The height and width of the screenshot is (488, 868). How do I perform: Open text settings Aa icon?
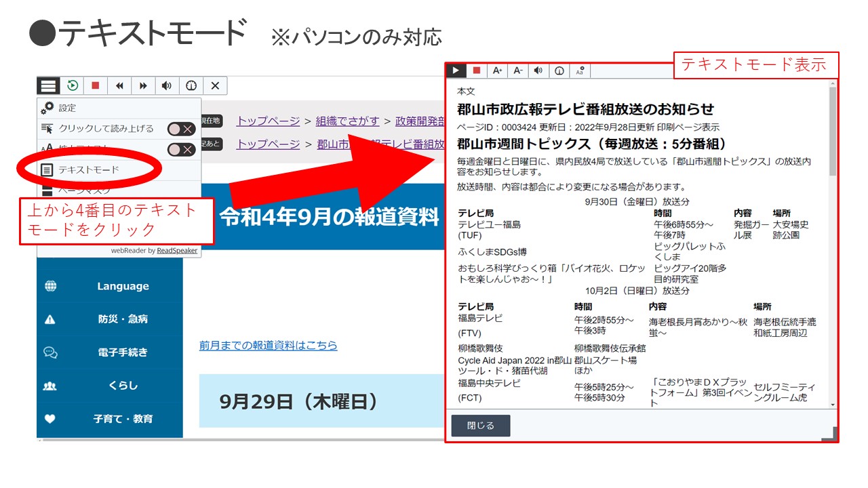(x=580, y=70)
